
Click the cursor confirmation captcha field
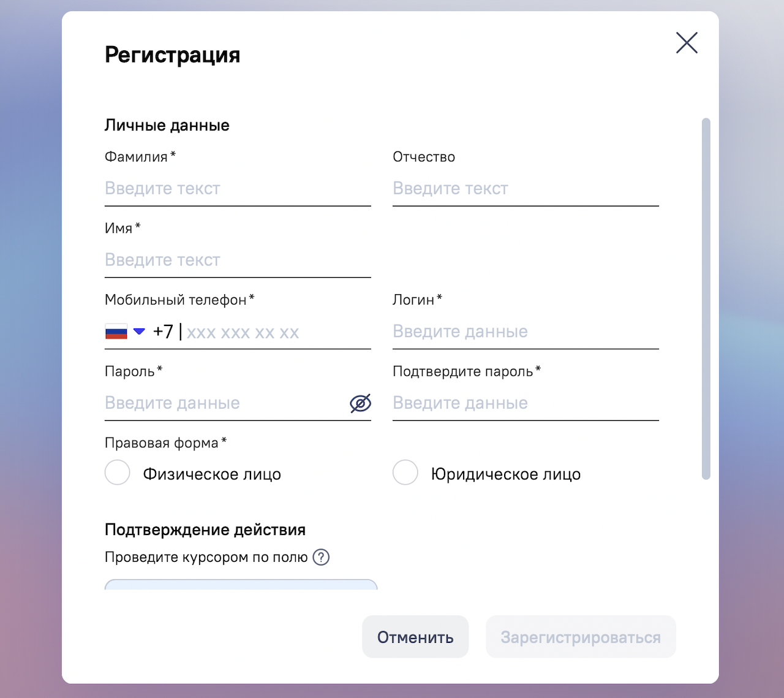pyautogui.click(x=241, y=585)
